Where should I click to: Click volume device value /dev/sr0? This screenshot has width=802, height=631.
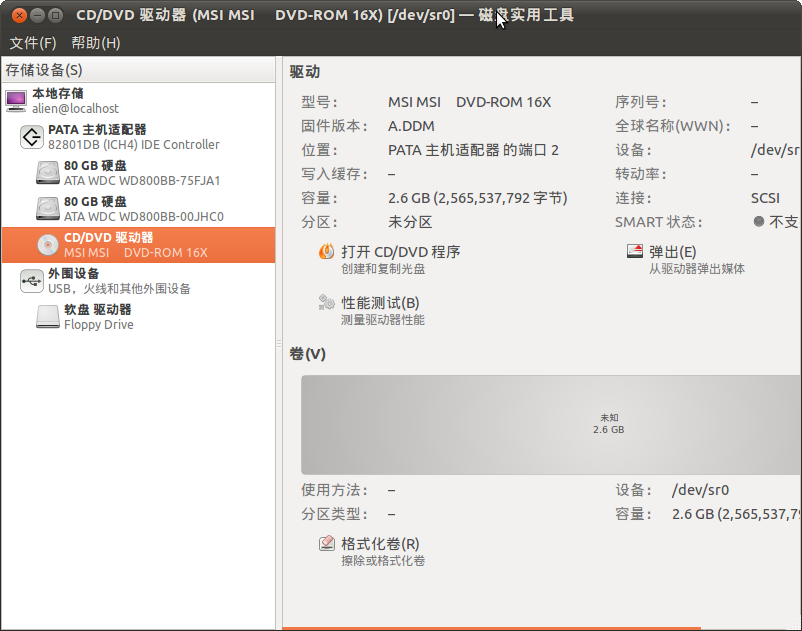tap(700, 490)
